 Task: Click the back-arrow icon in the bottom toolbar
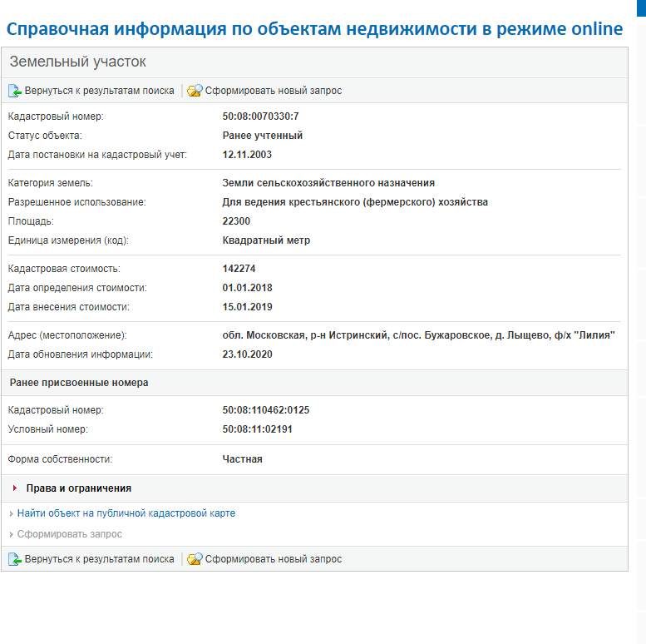click(x=14, y=559)
